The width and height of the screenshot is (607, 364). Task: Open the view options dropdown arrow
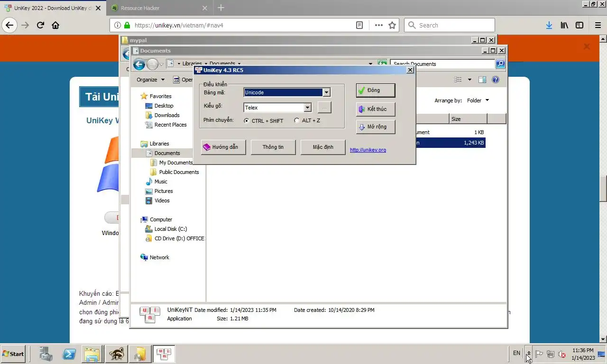click(469, 80)
